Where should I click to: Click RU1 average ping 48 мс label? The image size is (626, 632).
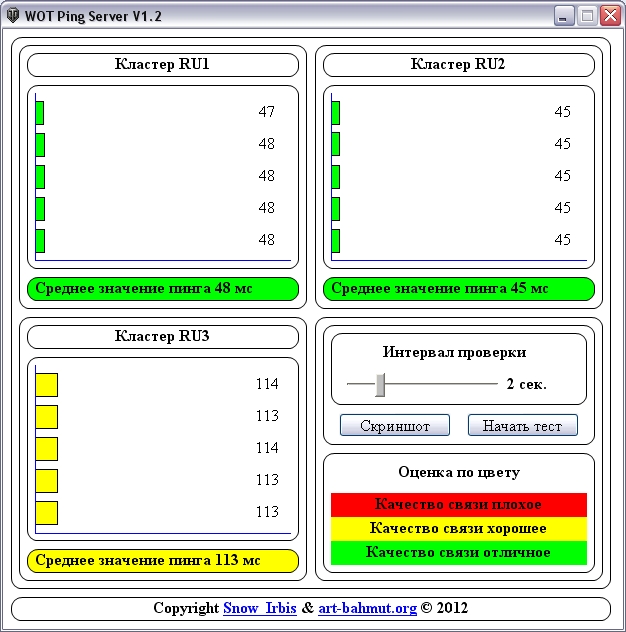click(x=163, y=289)
